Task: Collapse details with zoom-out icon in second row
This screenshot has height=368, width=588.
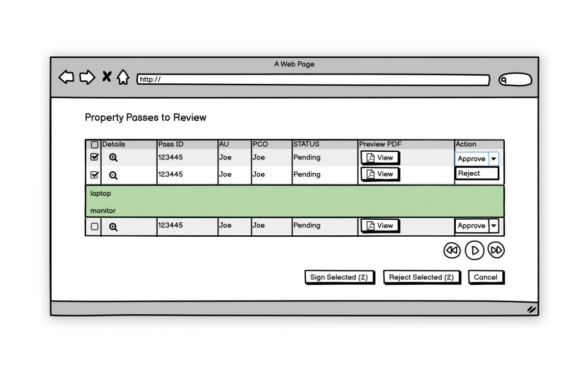Action: click(x=113, y=175)
